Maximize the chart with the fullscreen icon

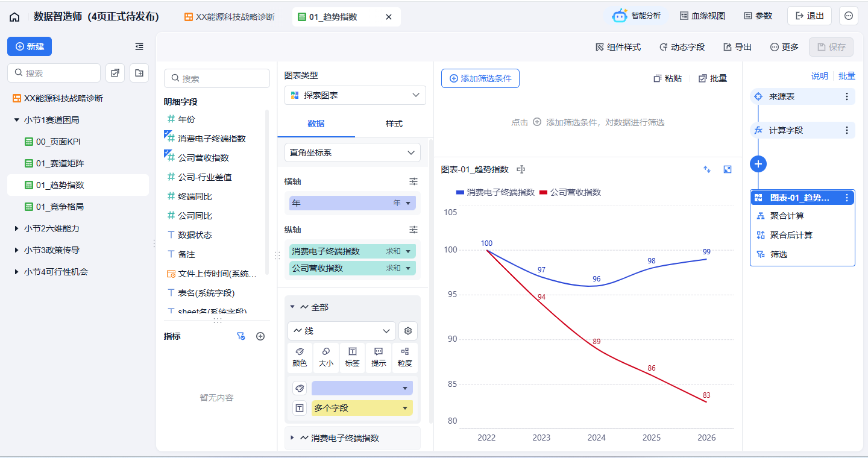coord(728,169)
